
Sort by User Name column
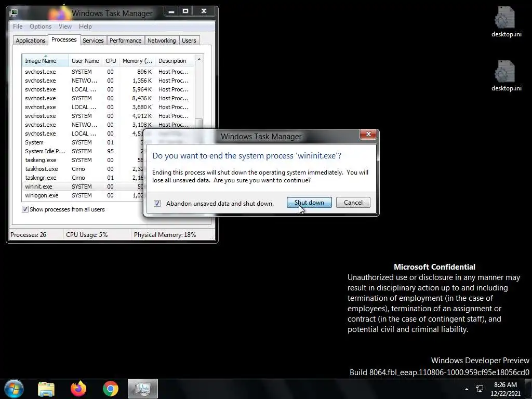tap(85, 61)
